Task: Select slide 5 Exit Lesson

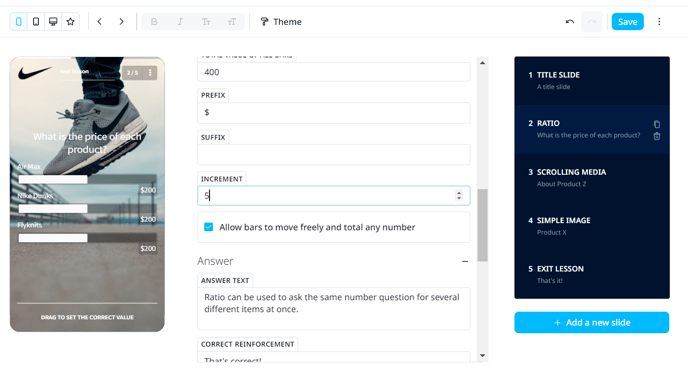Action: point(592,274)
